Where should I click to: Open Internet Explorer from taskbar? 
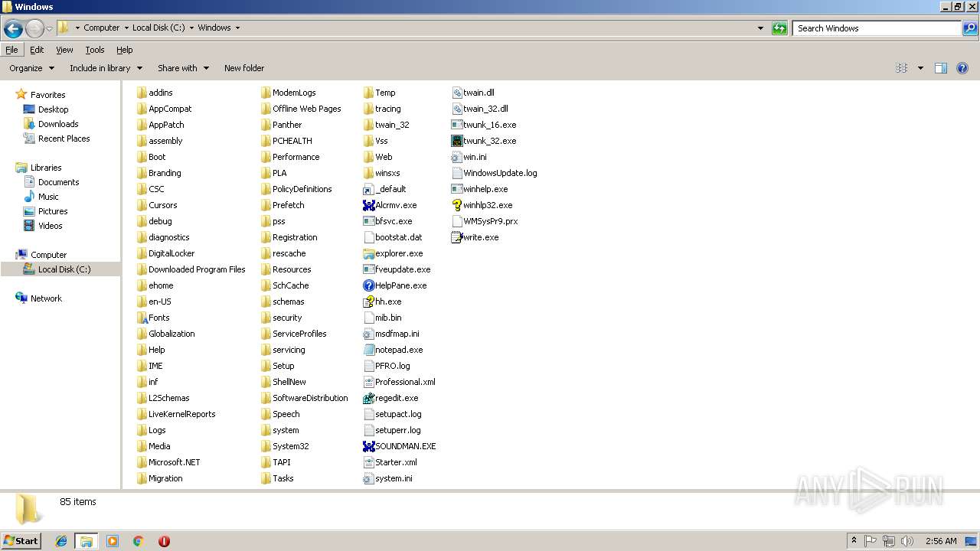pos(61,541)
